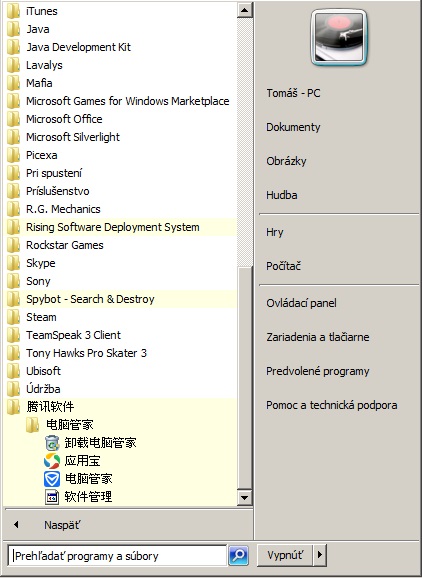Open Ovládací panel from right pane
The image size is (422, 578).
(301, 303)
